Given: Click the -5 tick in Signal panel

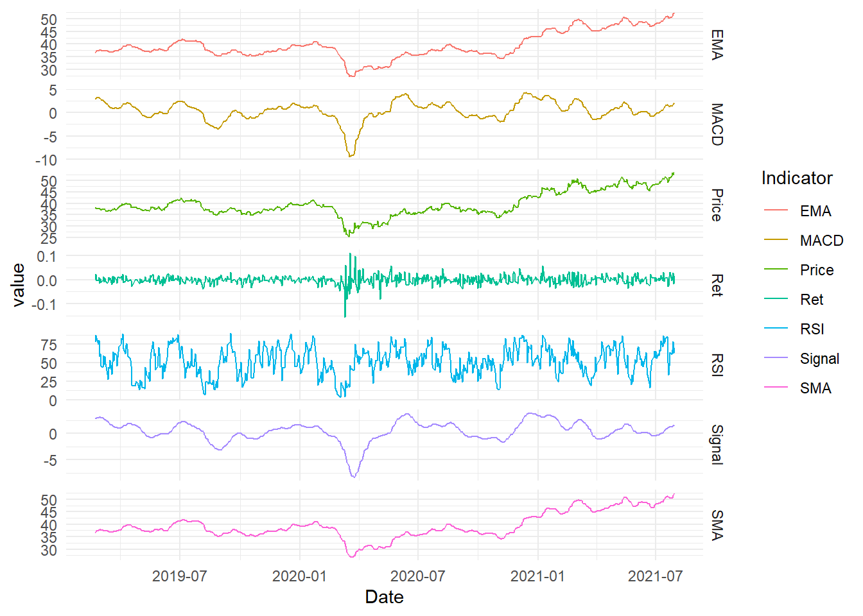Looking at the screenshot, I should [50, 461].
